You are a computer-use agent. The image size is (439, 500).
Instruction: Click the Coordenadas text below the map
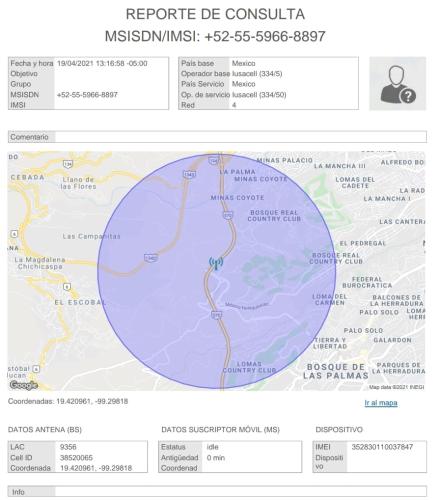(68, 401)
